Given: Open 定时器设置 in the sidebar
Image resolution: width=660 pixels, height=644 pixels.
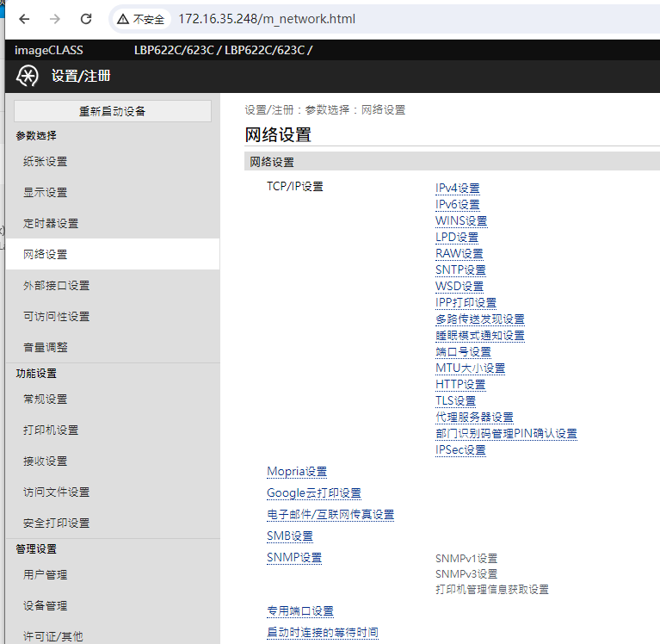Looking at the screenshot, I should pos(51,223).
